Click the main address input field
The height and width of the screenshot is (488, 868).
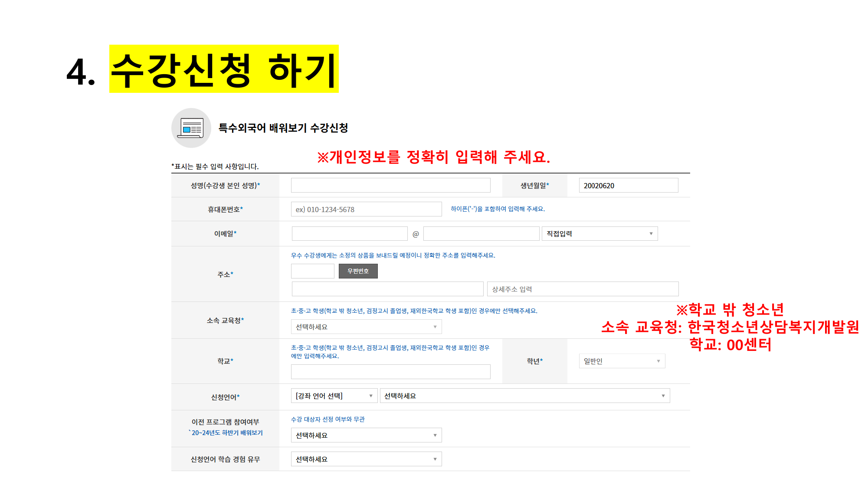point(387,289)
